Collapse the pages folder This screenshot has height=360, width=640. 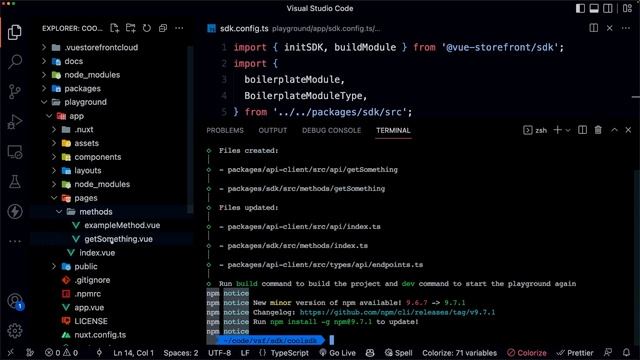click(x=54, y=198)
